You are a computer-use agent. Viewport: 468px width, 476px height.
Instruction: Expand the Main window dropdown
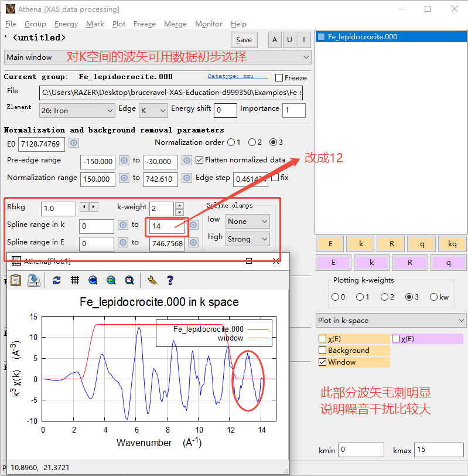(x=157, y=57)
